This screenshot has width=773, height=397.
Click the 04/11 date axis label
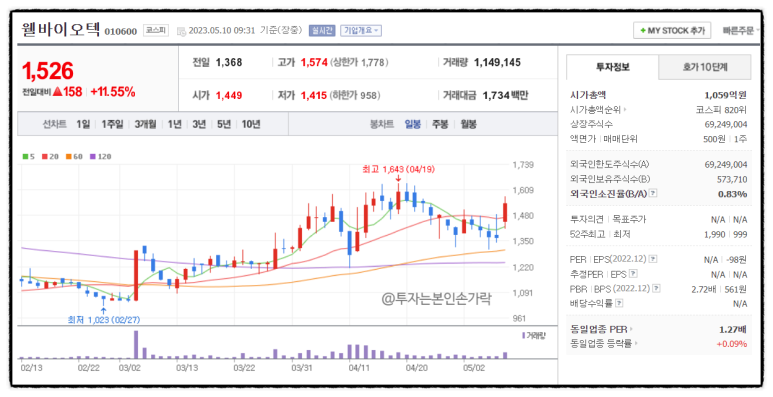click(x=359, y=368)
